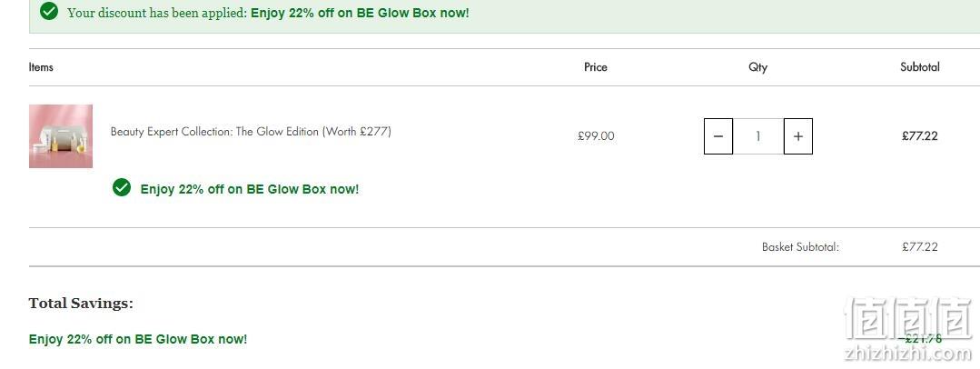Click the quantity input field showing 1
Screen dimensions: 980x369
758,135
